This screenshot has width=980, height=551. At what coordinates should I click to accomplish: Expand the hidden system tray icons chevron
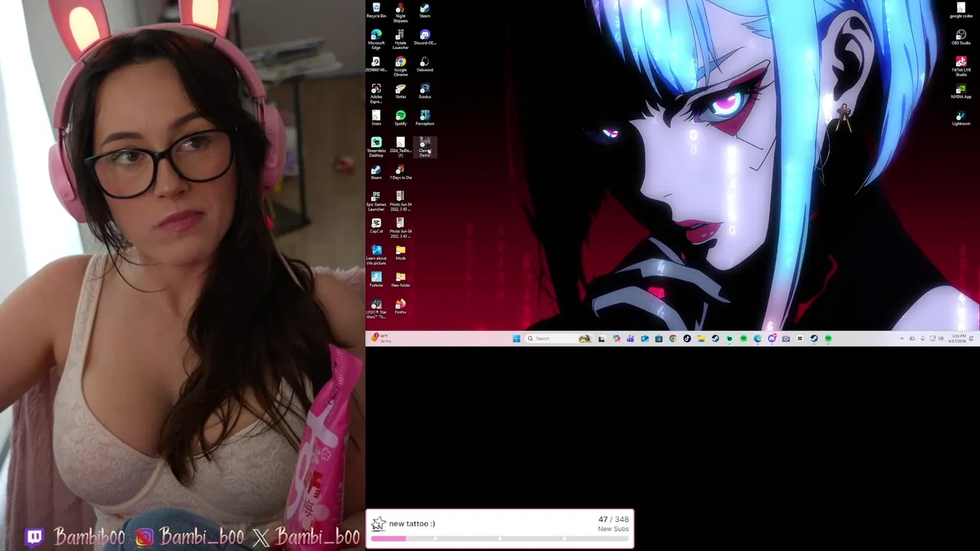tap(901, 338)
